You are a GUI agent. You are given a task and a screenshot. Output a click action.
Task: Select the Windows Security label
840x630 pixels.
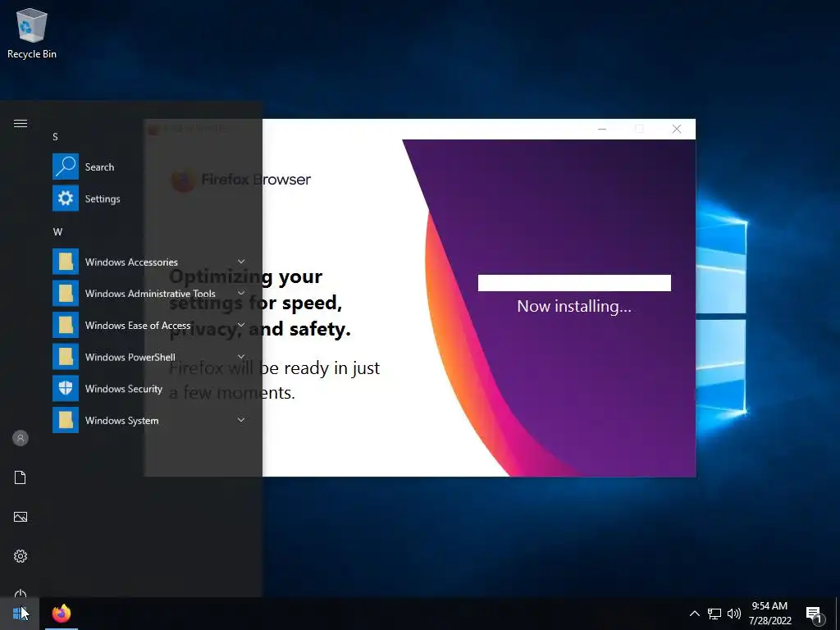click(124, 389)
